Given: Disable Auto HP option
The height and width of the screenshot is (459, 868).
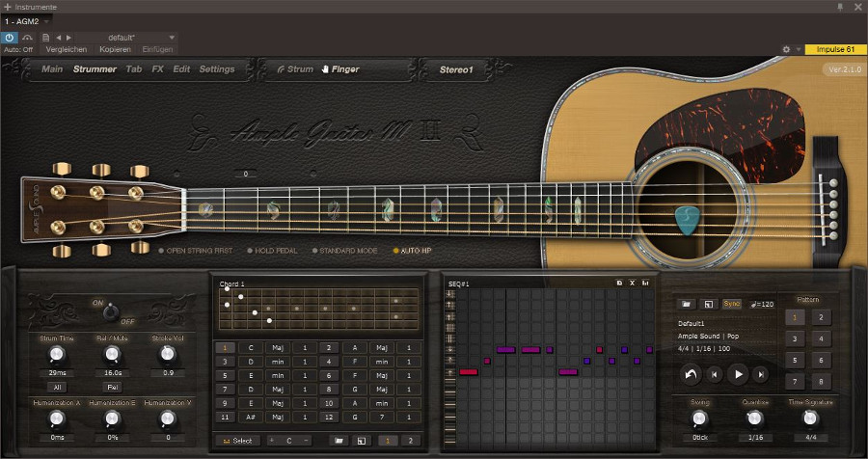Looking at the screenshot, I should 412,251.
